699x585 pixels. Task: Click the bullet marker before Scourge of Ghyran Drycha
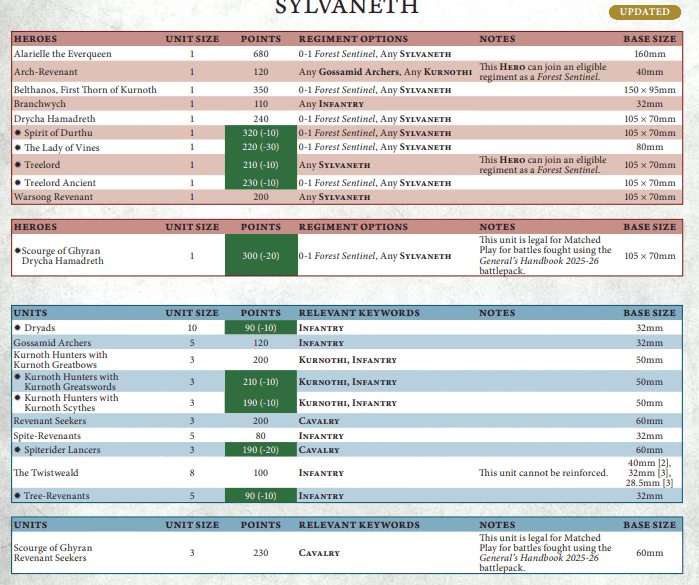click(x=17, y=250)
